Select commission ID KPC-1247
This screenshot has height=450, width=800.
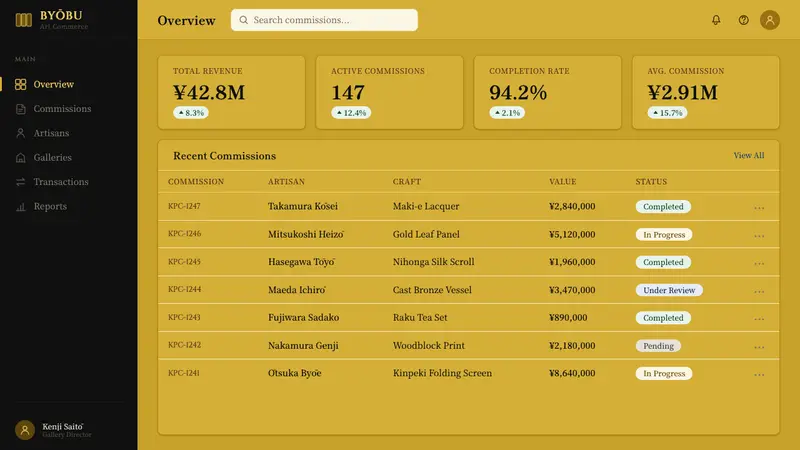(184, 206)
